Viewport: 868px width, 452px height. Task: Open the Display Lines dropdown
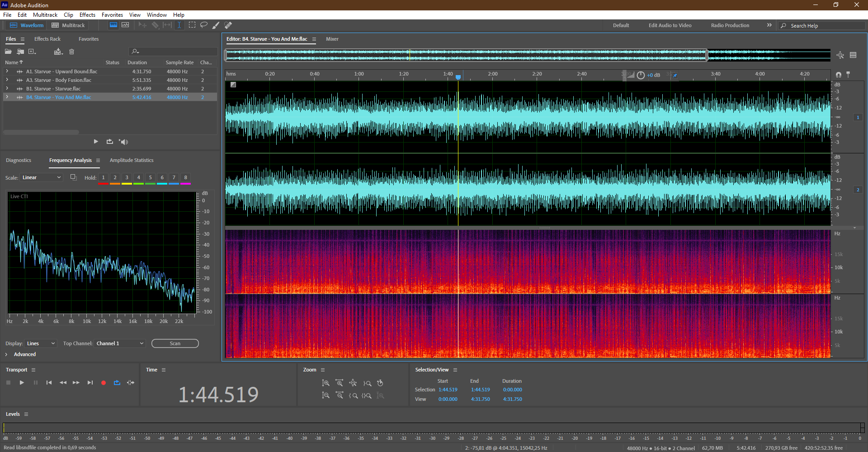[x=41, y=343]
